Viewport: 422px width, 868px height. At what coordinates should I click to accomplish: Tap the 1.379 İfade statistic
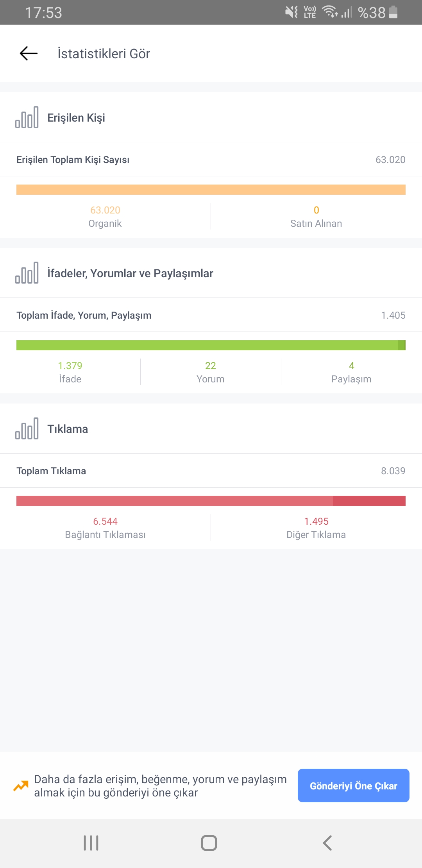(x=70, y=372)
